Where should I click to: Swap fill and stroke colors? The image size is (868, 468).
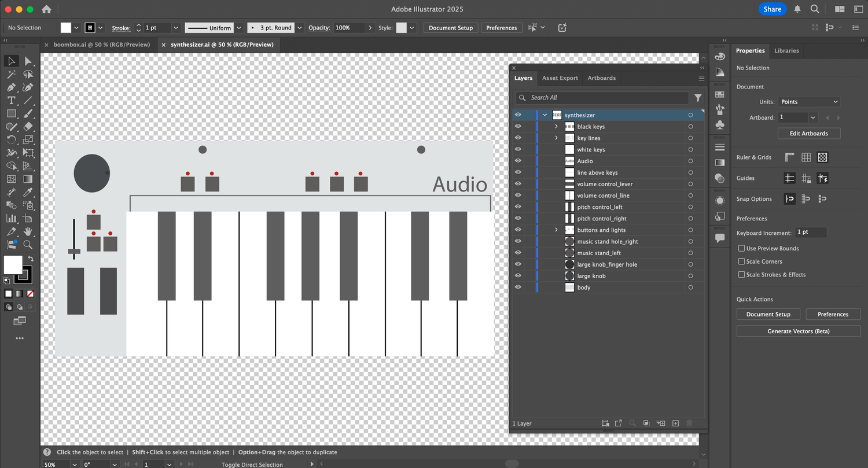coord(31,259)
